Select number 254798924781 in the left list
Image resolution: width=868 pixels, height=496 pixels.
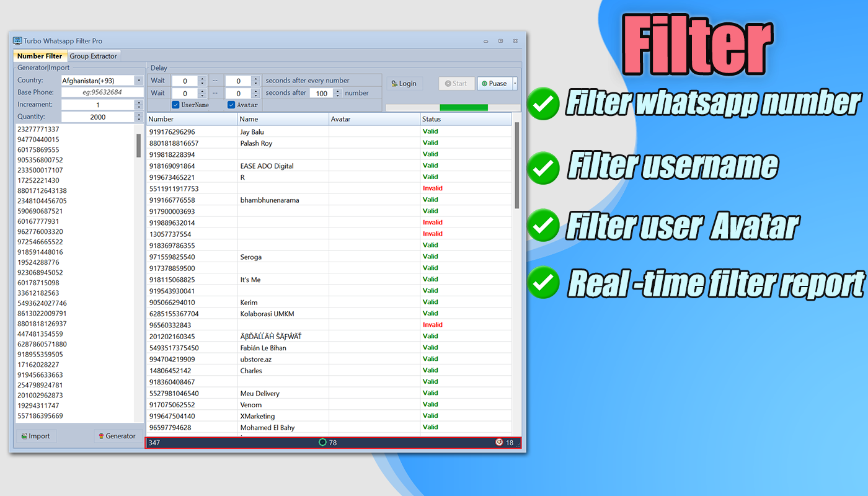(x=40, y=385)
